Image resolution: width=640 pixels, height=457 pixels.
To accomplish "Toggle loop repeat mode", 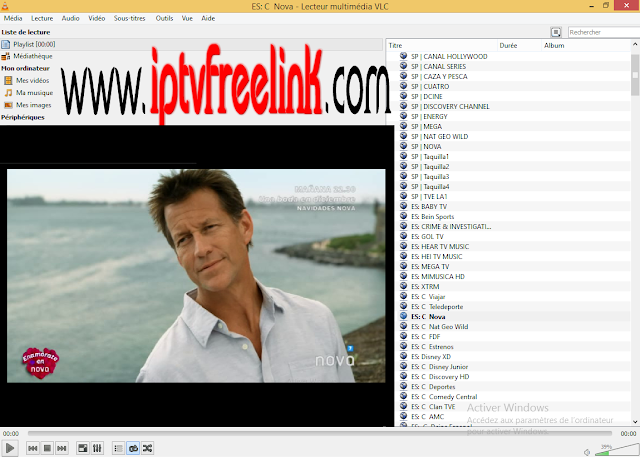I will (x=133, y=448).
